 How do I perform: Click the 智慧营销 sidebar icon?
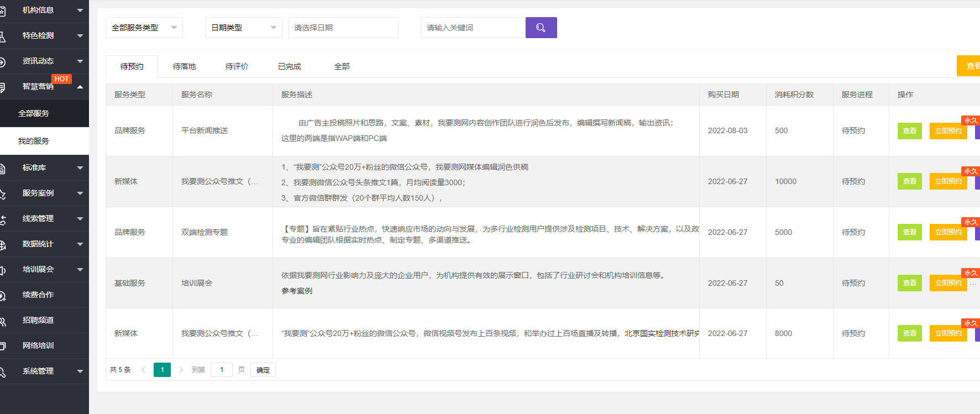(x=2, y=87)
